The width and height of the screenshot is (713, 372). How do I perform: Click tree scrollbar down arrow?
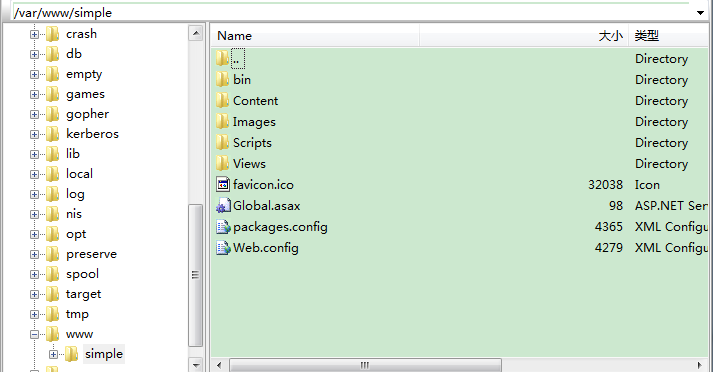pyautogui.click(x=196, y=365)
